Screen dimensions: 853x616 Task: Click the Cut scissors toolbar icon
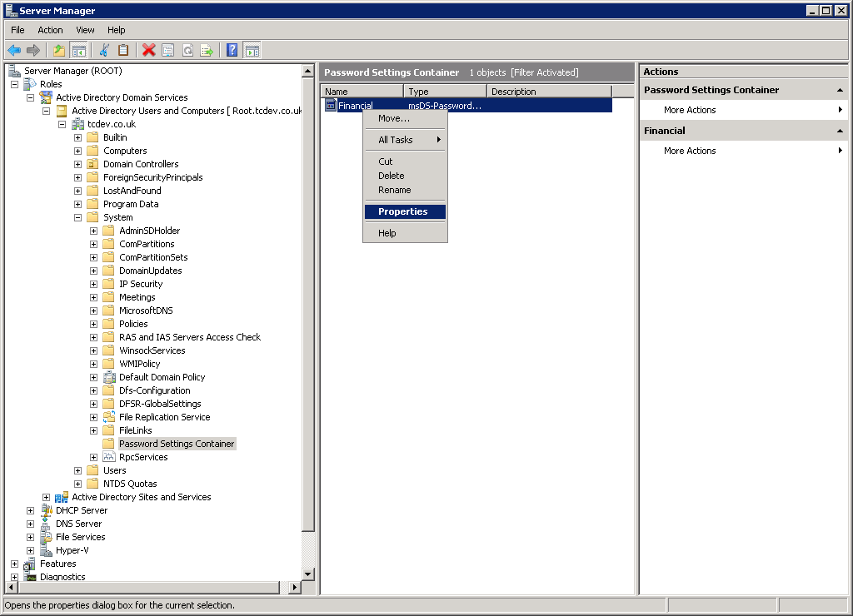pos(104,51)
